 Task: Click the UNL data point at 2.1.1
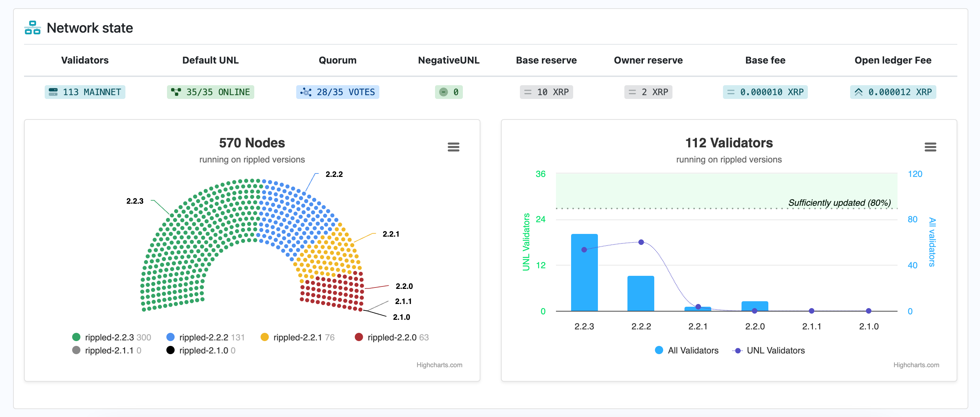tap(812, 311)
